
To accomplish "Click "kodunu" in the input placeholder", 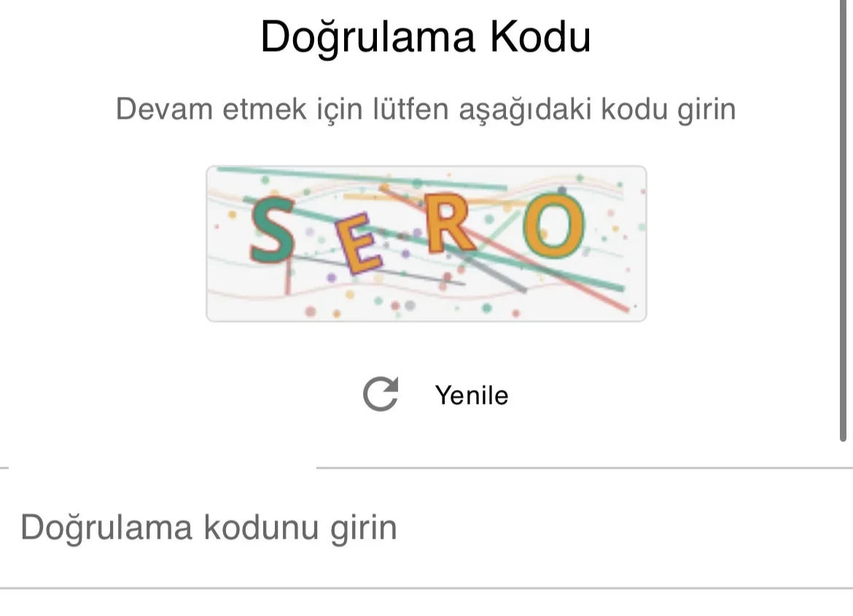I will pos(261,528).
